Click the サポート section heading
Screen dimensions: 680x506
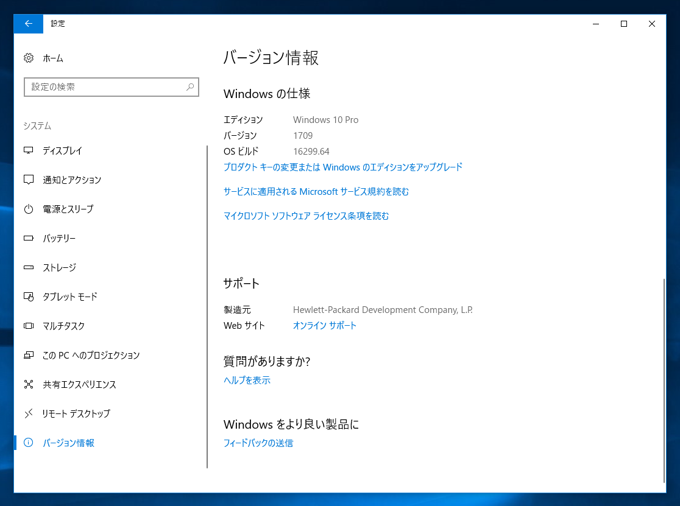(241, 284)
